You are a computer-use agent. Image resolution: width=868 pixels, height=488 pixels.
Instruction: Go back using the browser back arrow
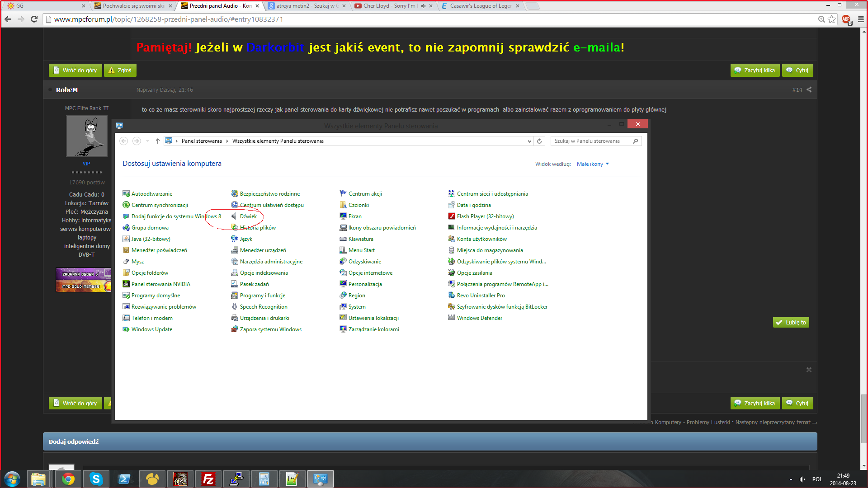8,19
